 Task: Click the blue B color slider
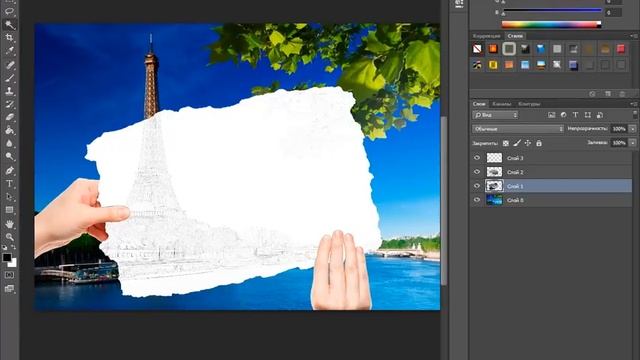click(552, 10)
